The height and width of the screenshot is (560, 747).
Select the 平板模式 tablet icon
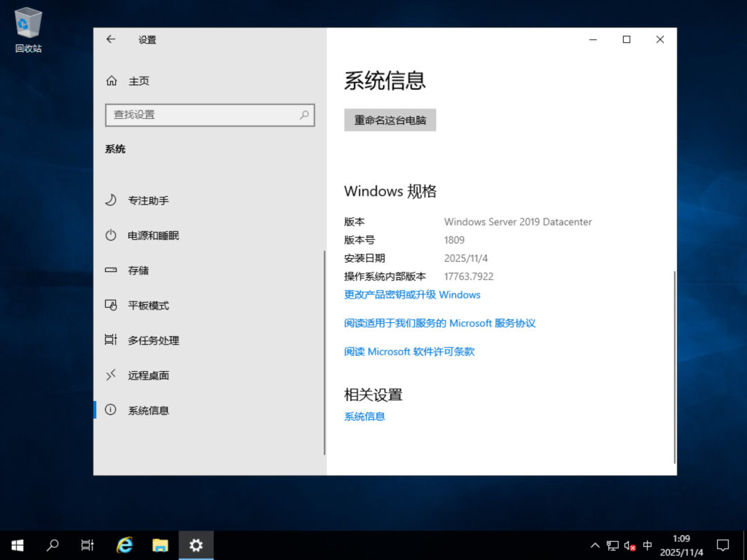(111, 306)
